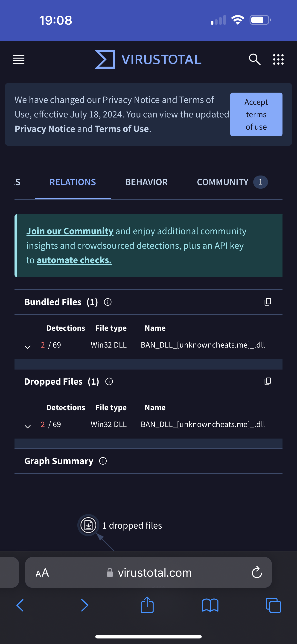Viewport: 297px width, 644px height.
Task: Switch to the Behavior tab
Action: pos(146,182)
